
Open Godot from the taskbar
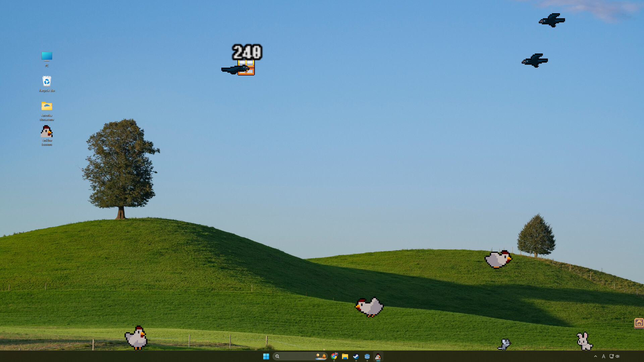click(x=367, y=356)
